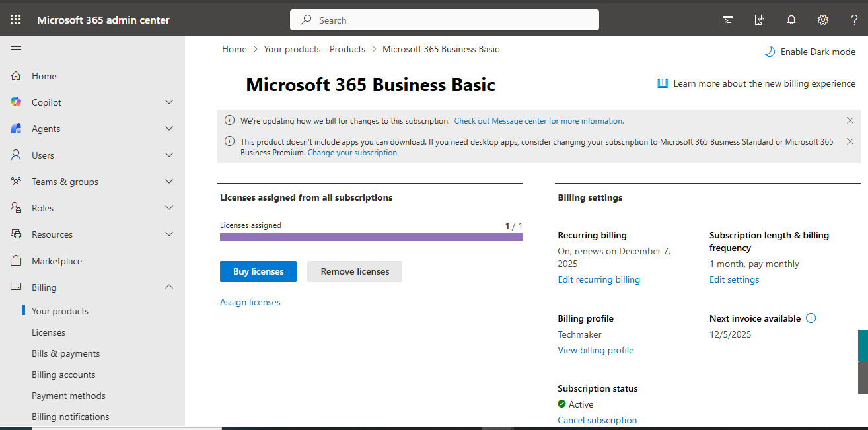The width and height of the screenshot is (868, 430).
Task: Expand the Copilot navigation section
Action: 169,102
